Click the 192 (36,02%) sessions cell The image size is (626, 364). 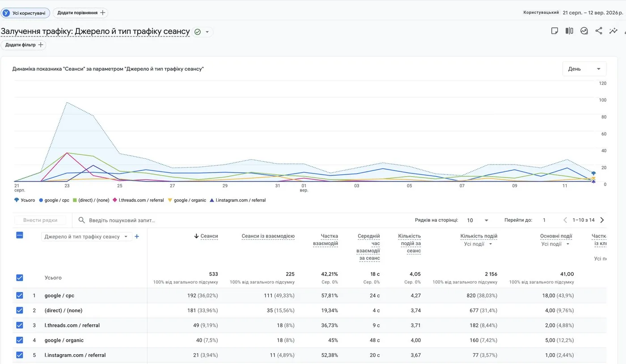click(203, 296)
